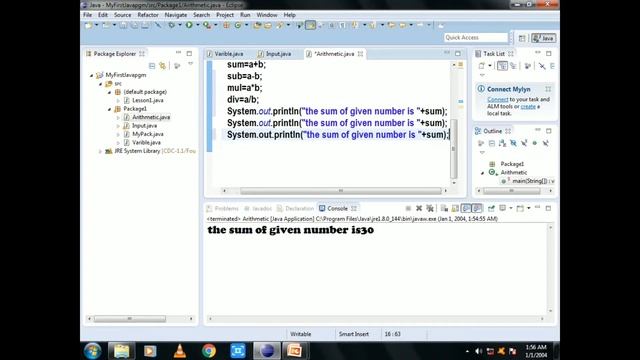Screen dimensions: 640x360
Task: Click the Open Type toolbar icon
Action: coord(257,25)
